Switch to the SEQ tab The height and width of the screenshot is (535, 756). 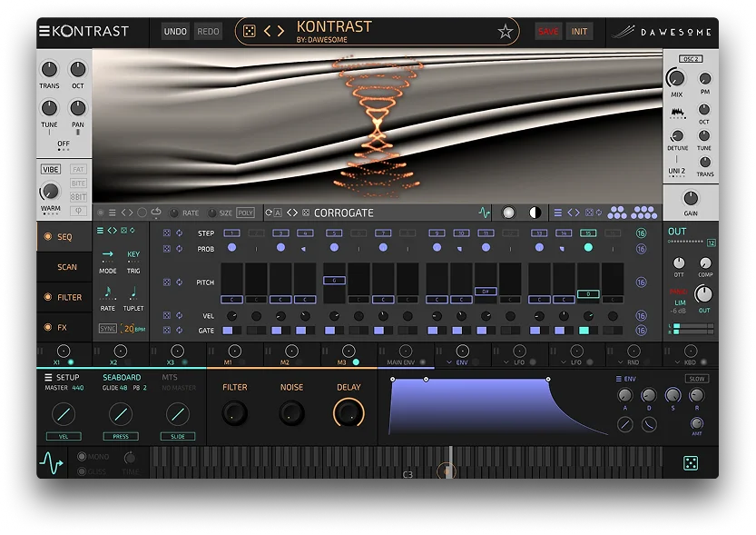[x=64, y=237]
